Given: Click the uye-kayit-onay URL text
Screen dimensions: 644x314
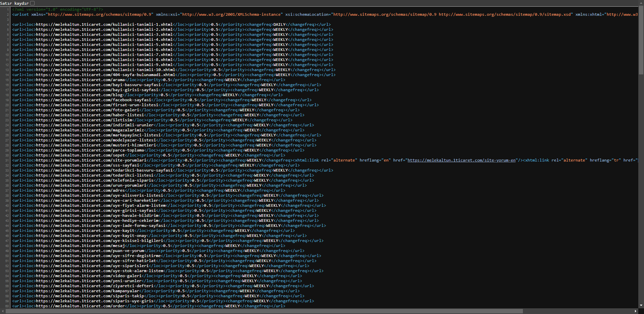Looking at the screenshot, I should click(91, 236).
